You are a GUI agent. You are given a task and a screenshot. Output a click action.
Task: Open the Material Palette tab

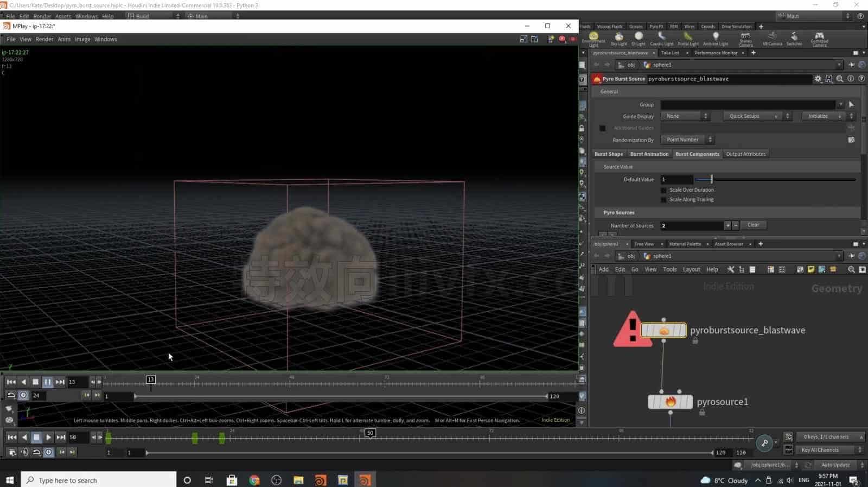(x=685, y=244)
